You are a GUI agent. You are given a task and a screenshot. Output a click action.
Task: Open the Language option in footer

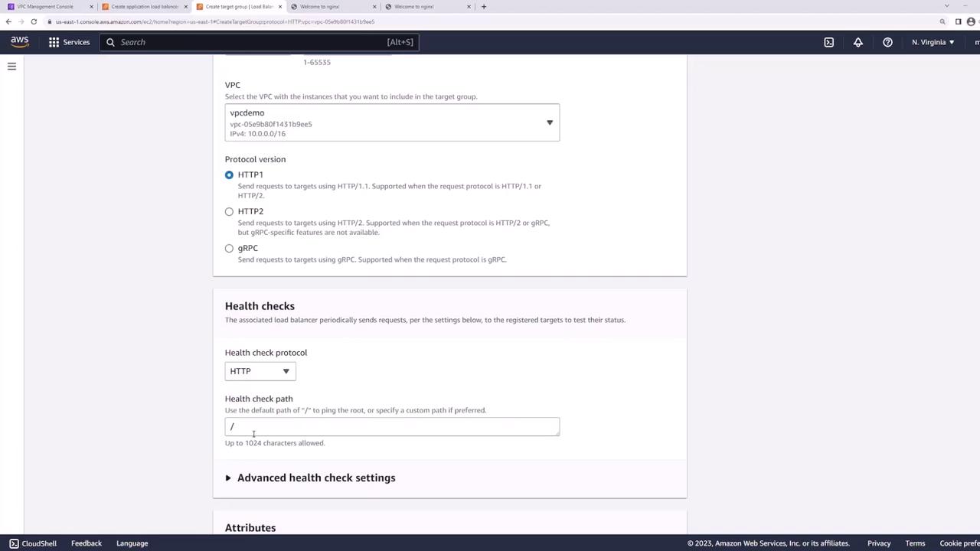pos(132,543)
